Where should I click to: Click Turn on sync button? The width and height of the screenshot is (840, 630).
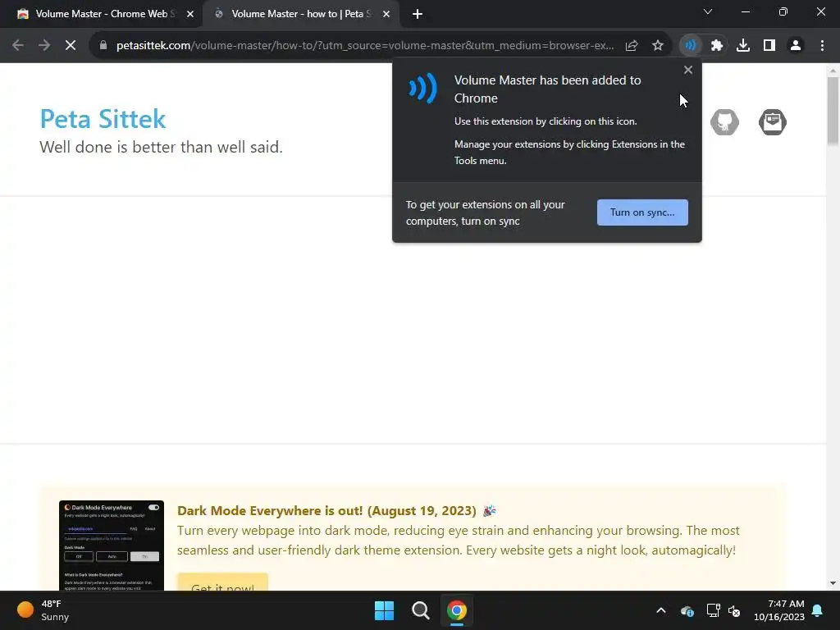click(642, 212)
